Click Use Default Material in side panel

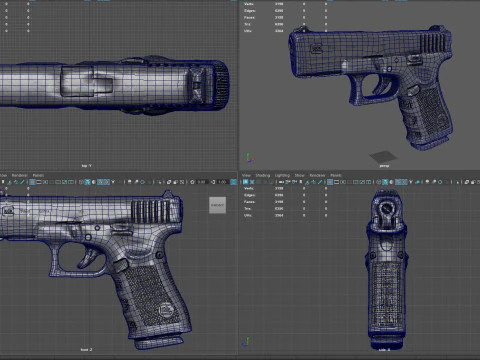click(391, 182)
